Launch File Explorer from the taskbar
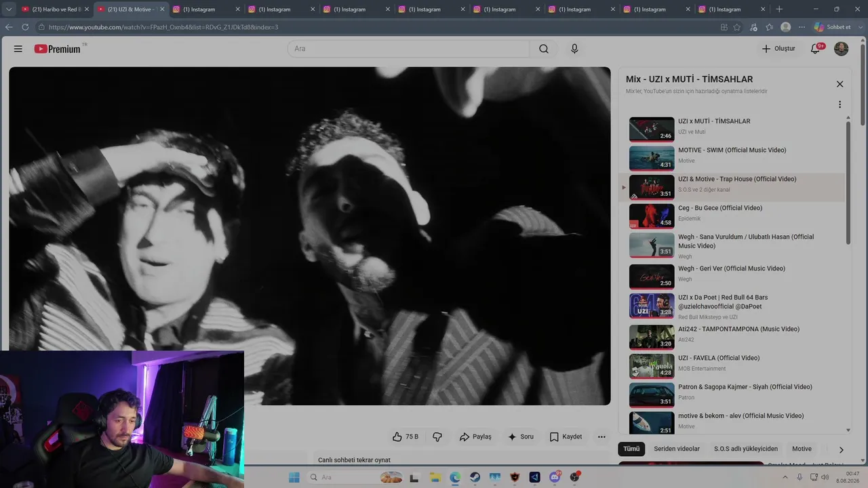The image size is (868, 488). coord(434,477)
